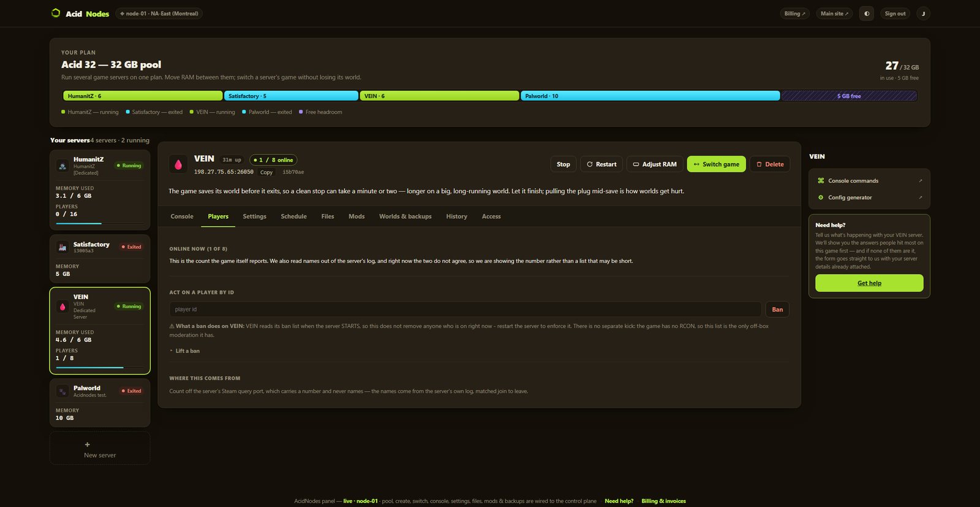This screenshot has width=980, height=507.
Task: Open the Billing link in the header
Action: coord(795,13)
